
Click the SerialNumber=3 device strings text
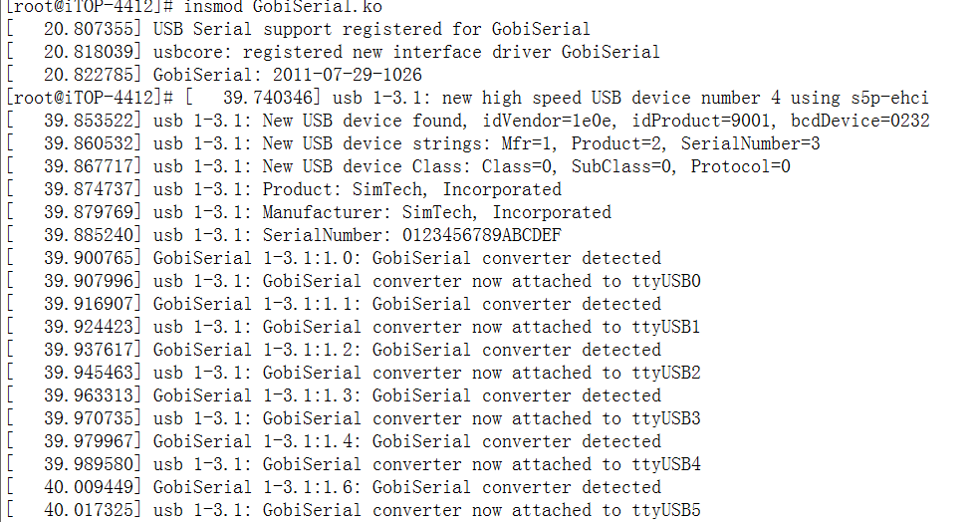click(750, 143)
